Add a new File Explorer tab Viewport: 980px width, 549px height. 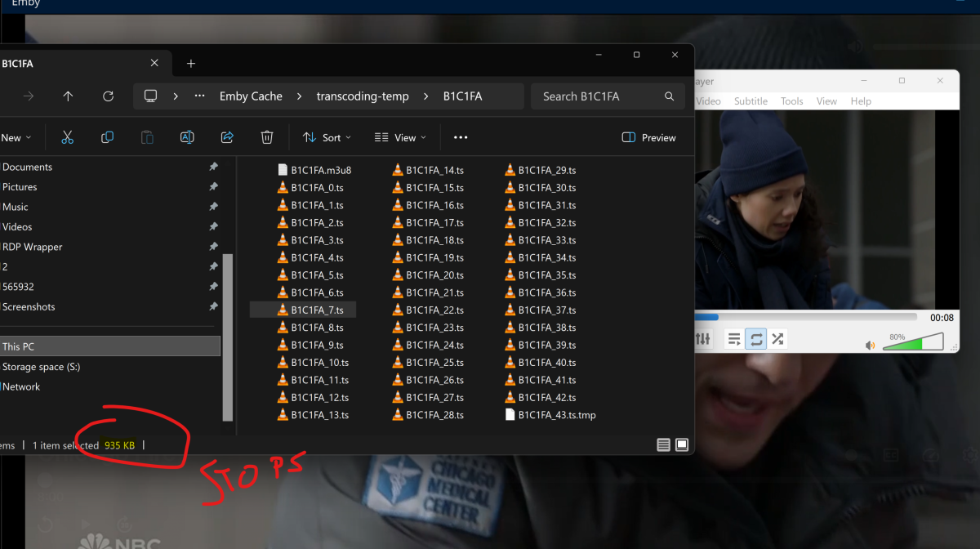coord(191,63)
